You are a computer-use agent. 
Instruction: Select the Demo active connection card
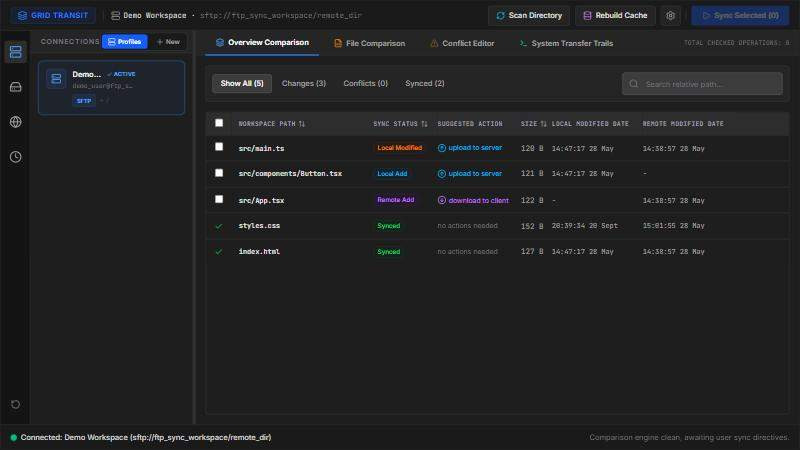111,88
